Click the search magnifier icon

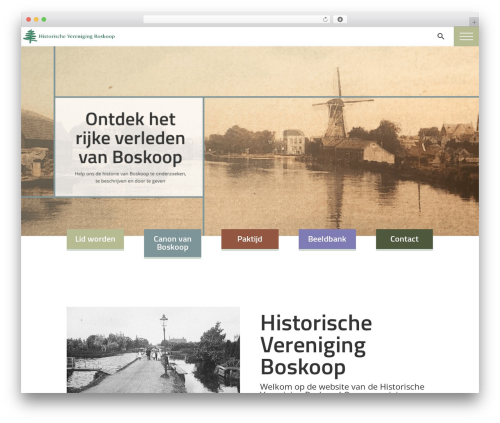tap(440, 36)
